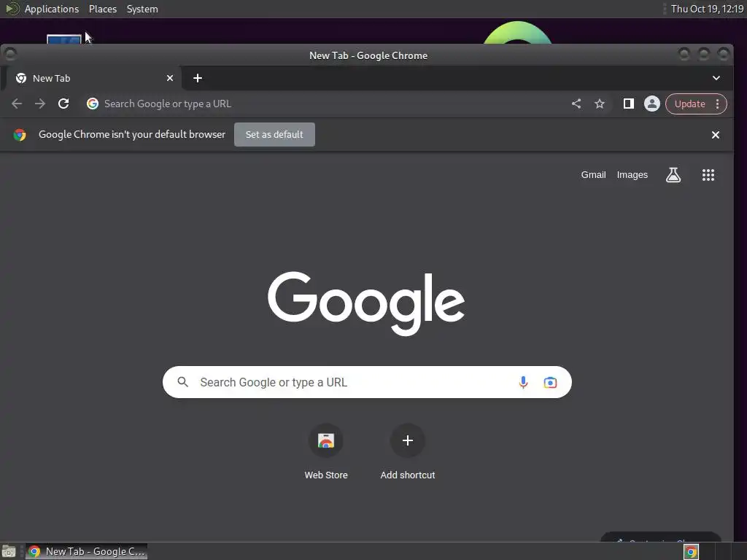Click the browser forward arrow
Screen dimensions: 747x560
40,104
